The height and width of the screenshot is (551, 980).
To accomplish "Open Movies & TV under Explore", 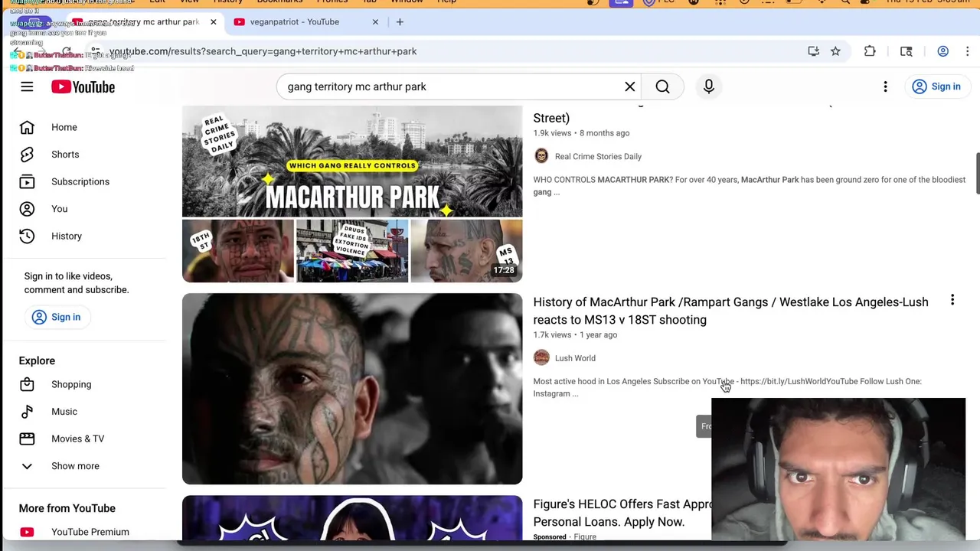I will click(x=77, y=439).
